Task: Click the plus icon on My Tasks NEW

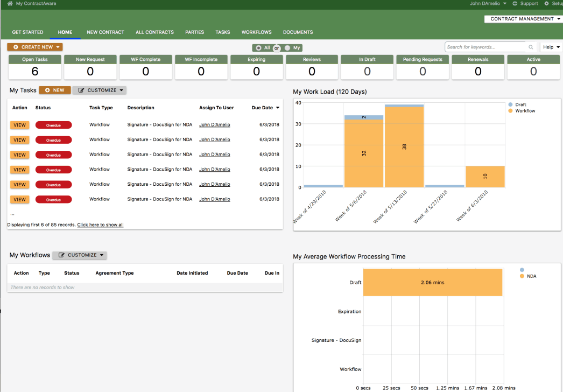Action: click(x=47, y=90)
